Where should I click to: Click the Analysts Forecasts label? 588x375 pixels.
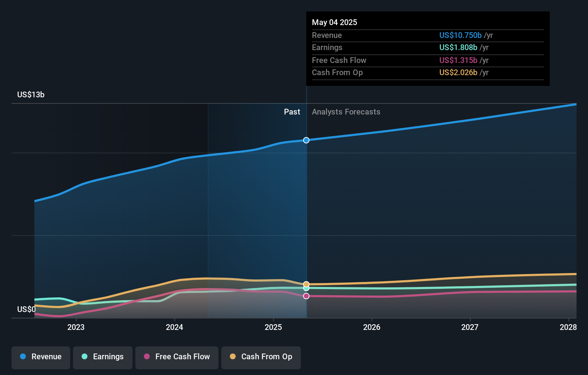(346, 112)
